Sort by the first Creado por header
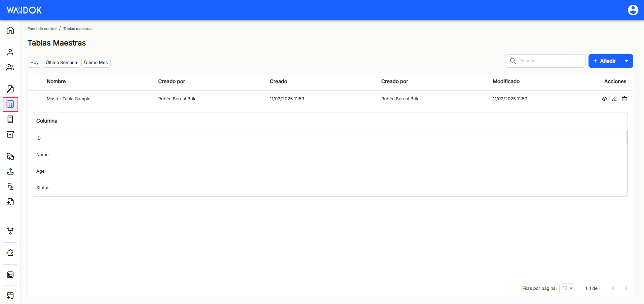Image resolution: width=644 pixels, height=304 pixels. [x=172, y=81]
